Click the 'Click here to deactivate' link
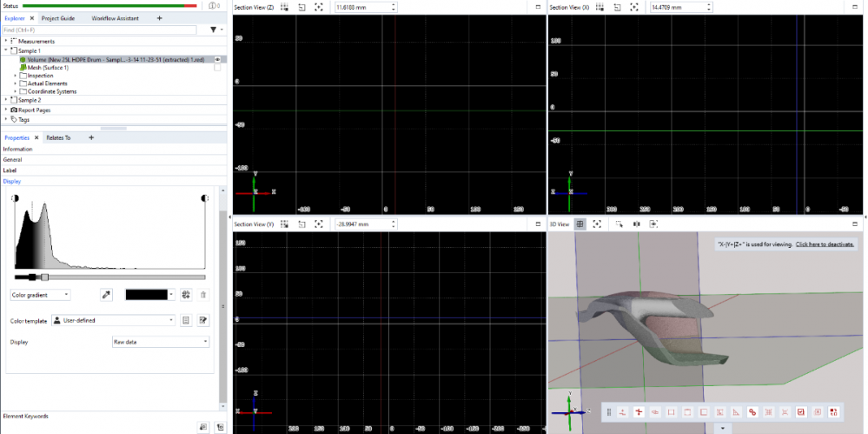868x434 pixels. [825, 244]
